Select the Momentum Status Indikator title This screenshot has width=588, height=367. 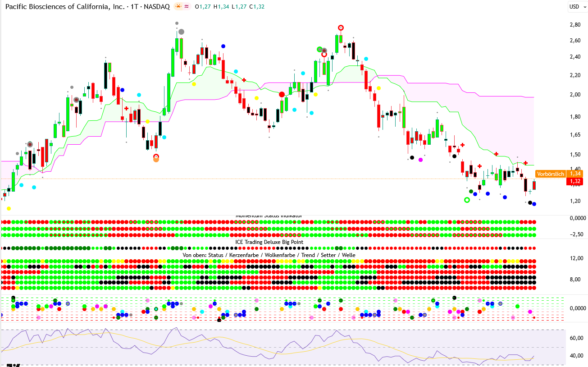(269, 216)
